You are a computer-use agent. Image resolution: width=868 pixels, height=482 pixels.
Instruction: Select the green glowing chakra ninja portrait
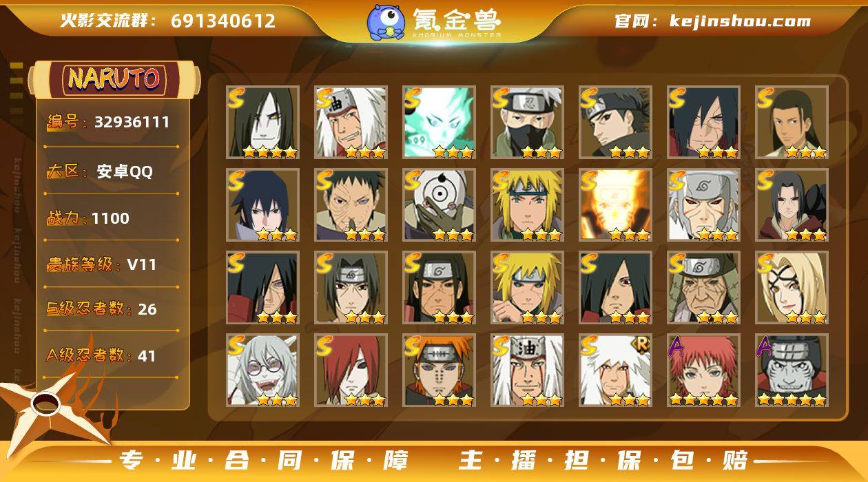[x=440, y=123]
